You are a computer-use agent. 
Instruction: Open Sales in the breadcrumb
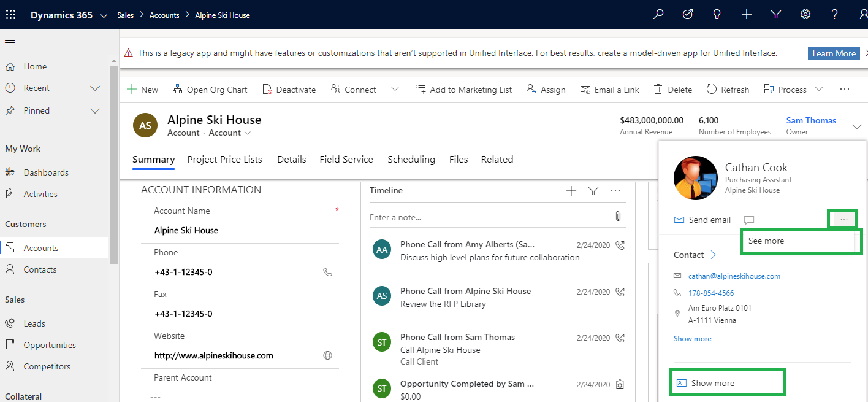126,15
